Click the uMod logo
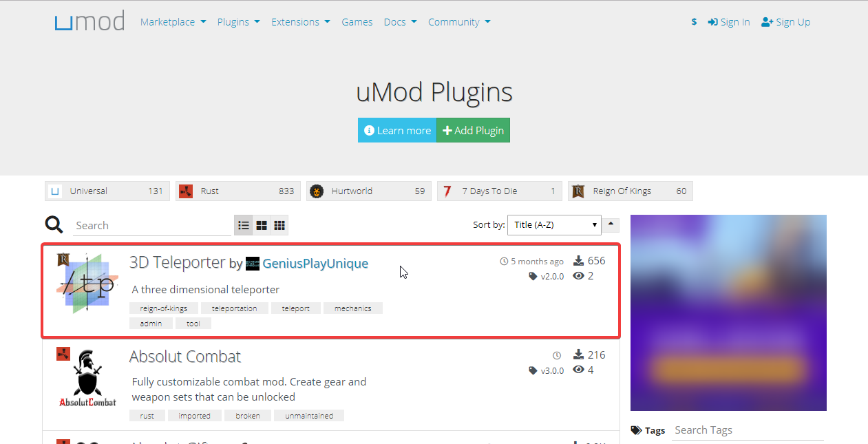 89,21
